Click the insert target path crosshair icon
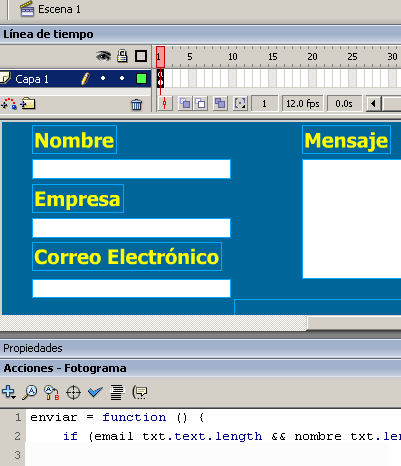The width and height of the screenshot is (401, 466). (73, 393)
